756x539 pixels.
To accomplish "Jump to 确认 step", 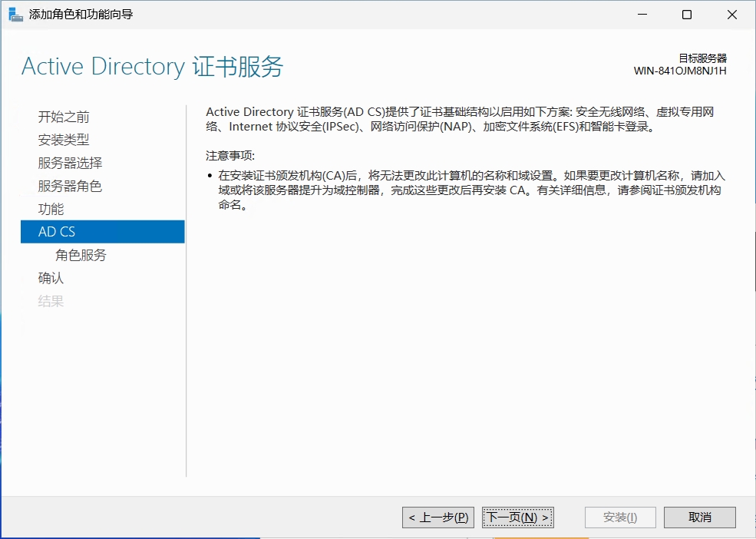I will tap(51, 278).
